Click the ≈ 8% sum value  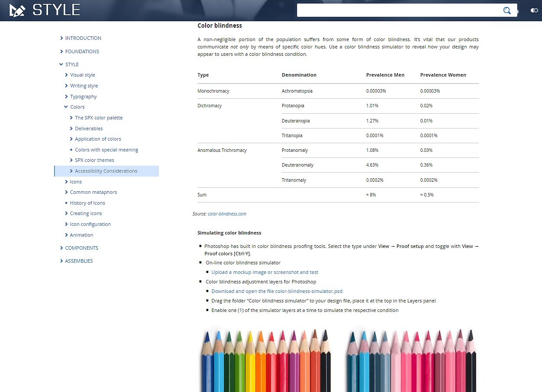click(x=371, y=195)
